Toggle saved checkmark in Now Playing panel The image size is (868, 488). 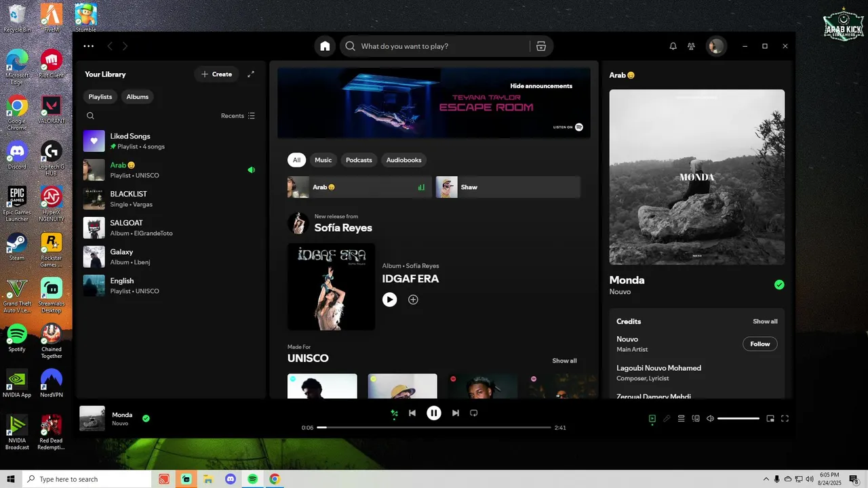coord(779,285)
